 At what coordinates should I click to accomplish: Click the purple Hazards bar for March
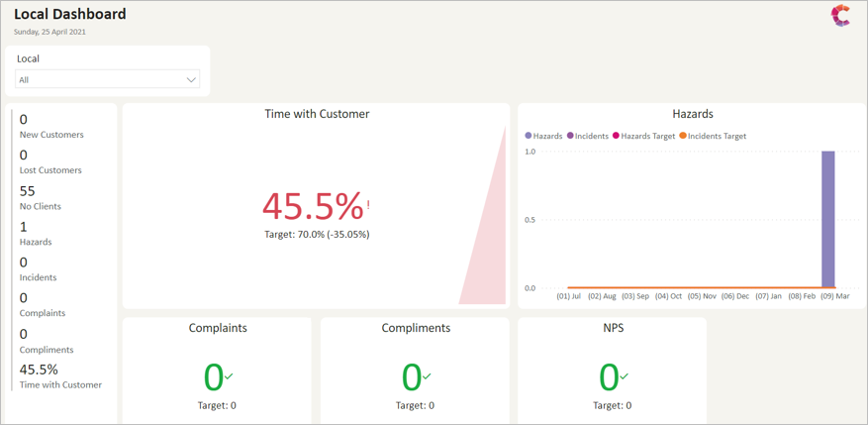(828, 219)
